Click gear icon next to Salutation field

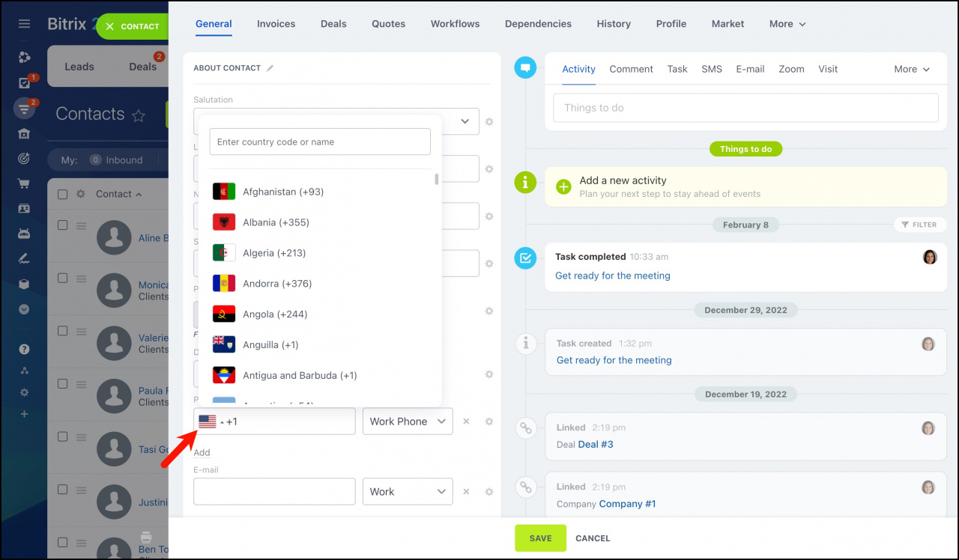[x=489, y=121]
